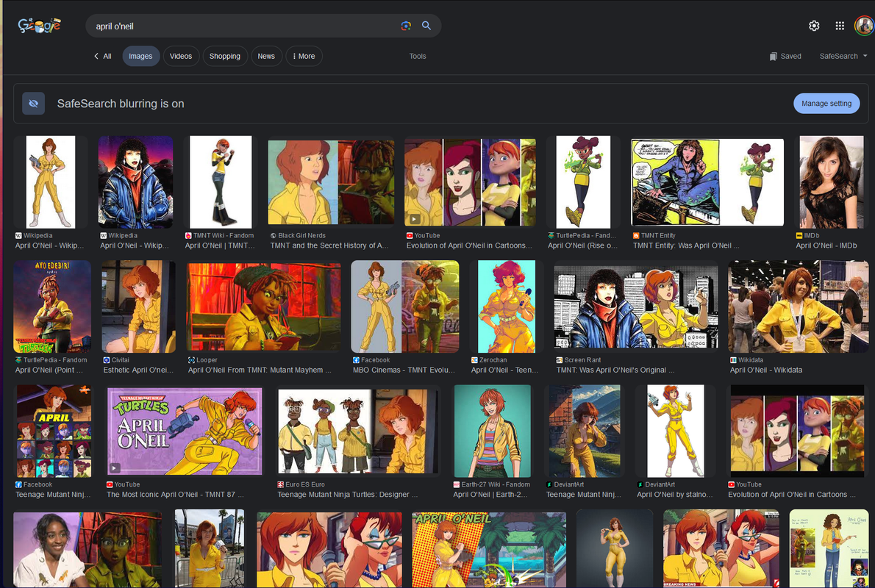Open the TMNT Entity comic image
Viewport: 875px width, 588px height.
pyautogui.click(x=707, y=182)
